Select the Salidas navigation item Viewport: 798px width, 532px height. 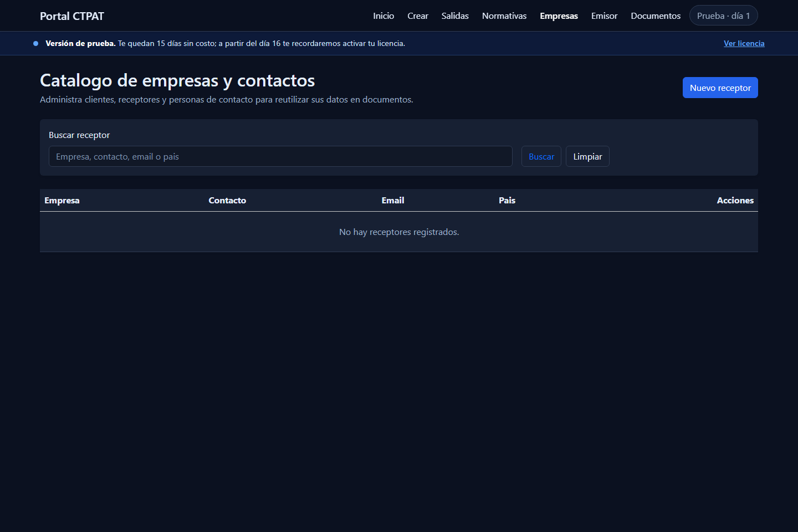[x=455, y=16]
